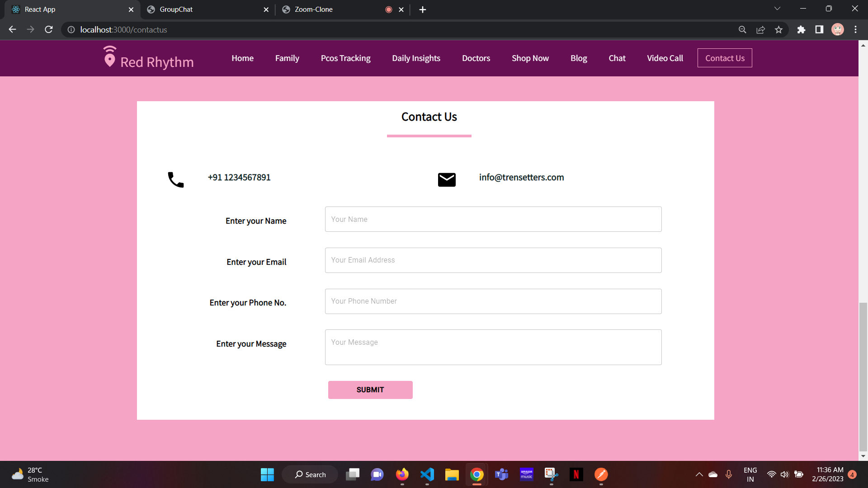The height and width of the screenshot is (488, 868).
Task: Reload the page with refresh icon
Action: 49,30
